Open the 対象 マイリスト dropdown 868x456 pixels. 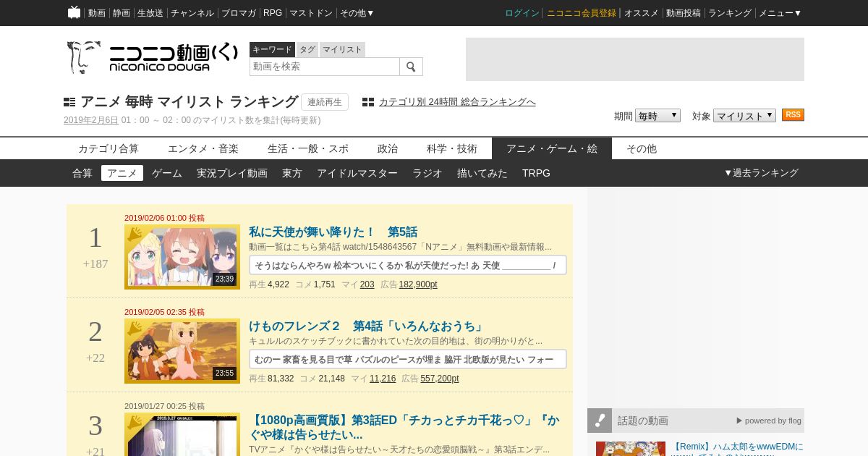tap(744, 116)
